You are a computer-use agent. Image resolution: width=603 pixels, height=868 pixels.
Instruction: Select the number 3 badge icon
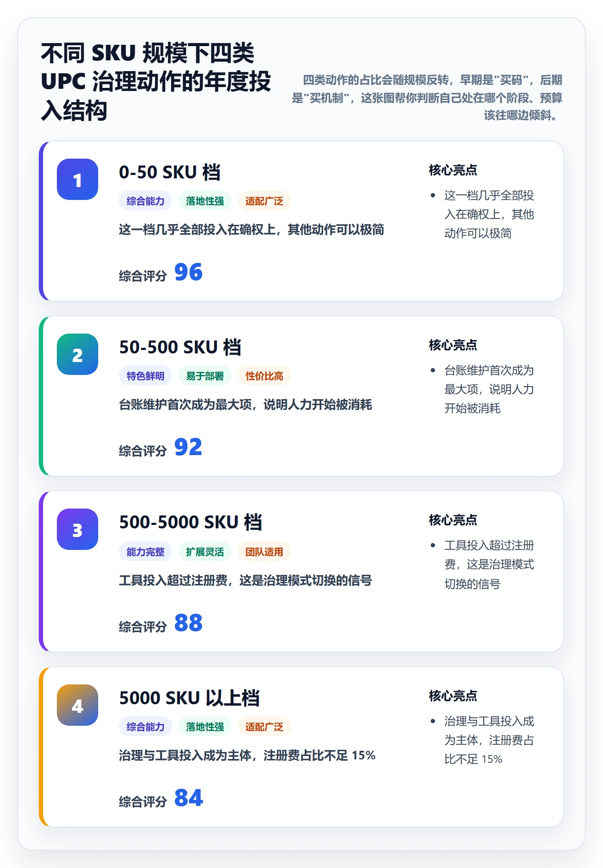[78, 529]
